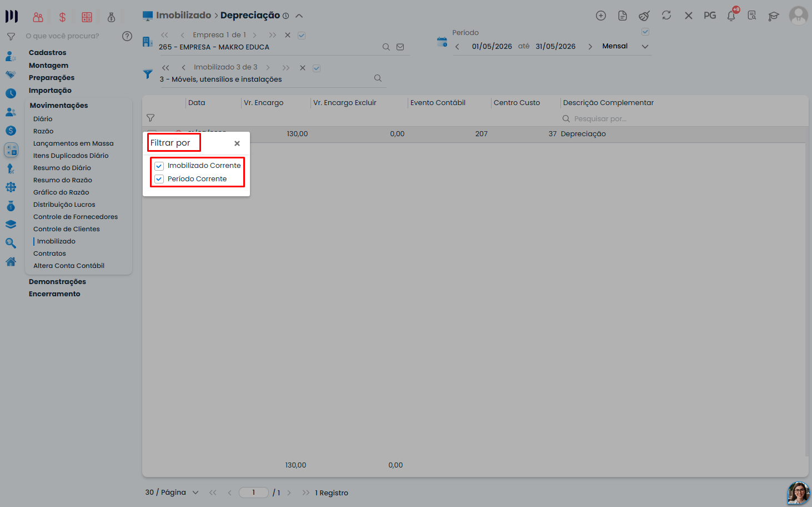Screen dimensions: 812x507
Task: Go to next period with right arrow
Action: coord(590,47)
